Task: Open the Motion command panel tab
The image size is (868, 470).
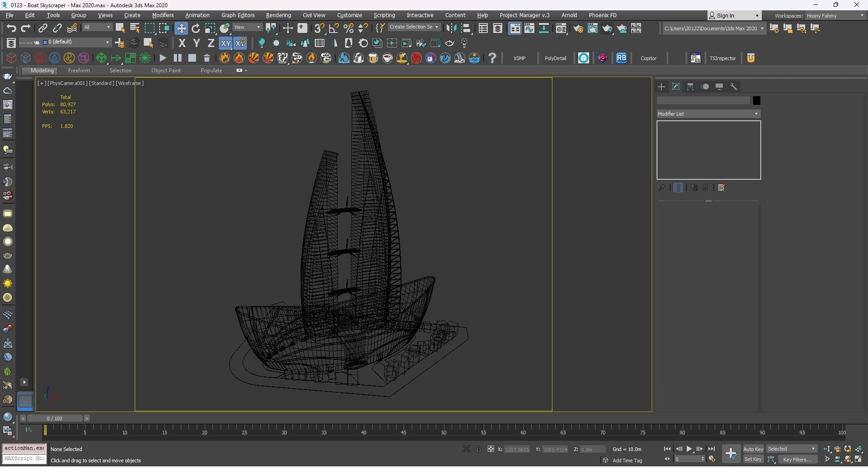Action: (x=705, y=87)
